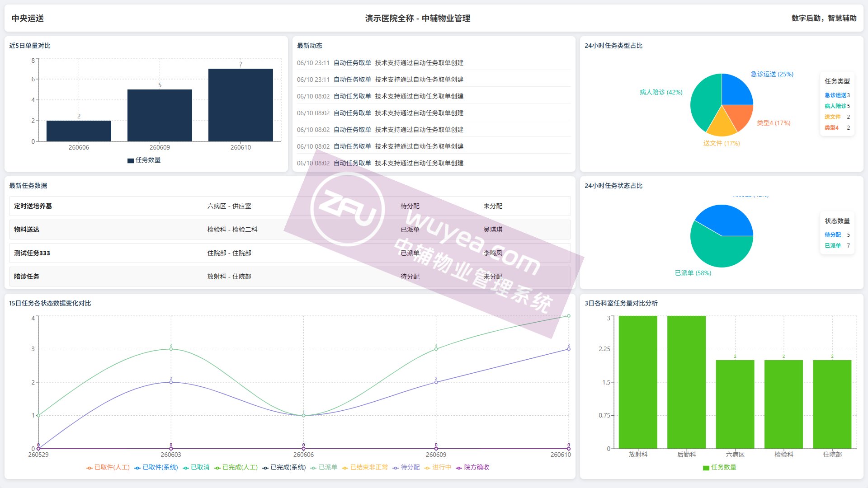Click the 15日任务各状态数据变化对比 heading
This screenshot has width=868, height=488.
coord(50,303)
